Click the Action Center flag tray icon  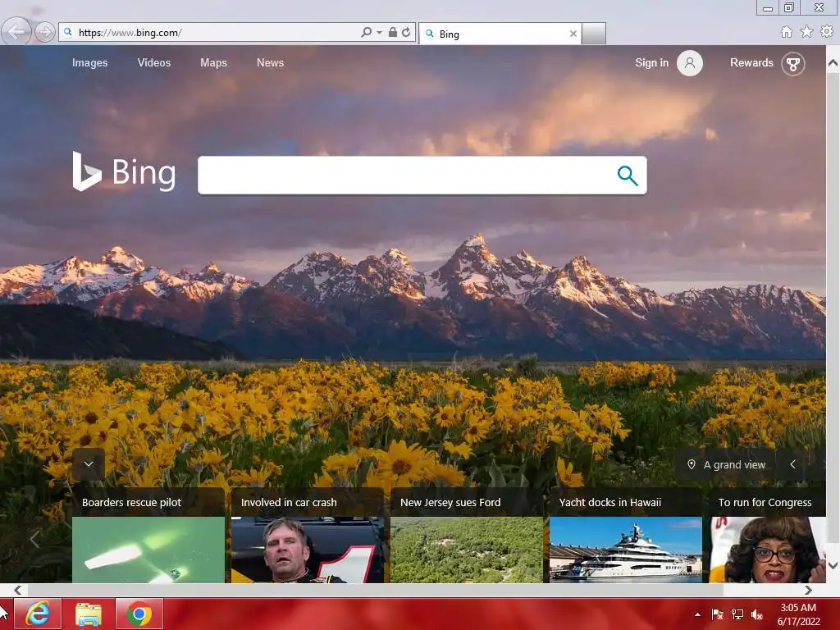coord(717,614)
